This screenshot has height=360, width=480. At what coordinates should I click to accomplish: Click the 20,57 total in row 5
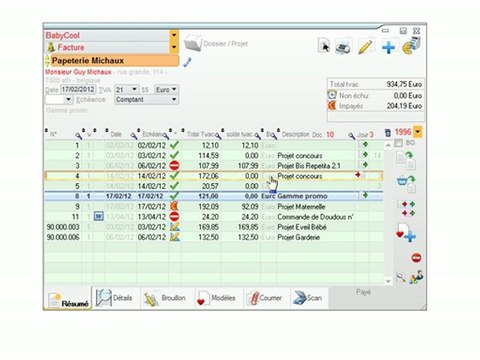pos(211,186)
